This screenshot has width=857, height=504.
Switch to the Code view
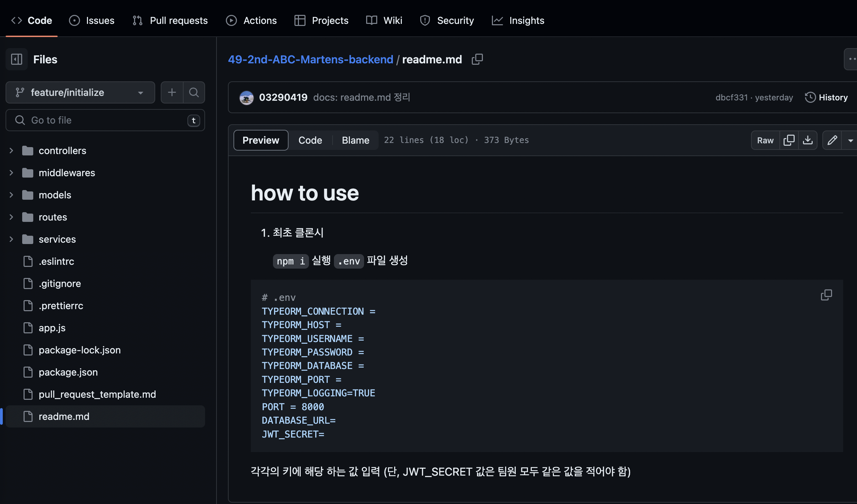tap(310, 140)
